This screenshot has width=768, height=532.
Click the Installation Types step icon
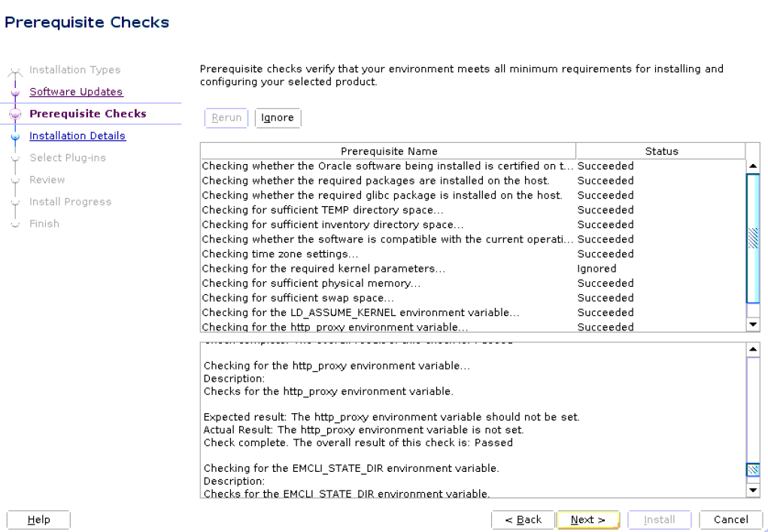(15, 70)
